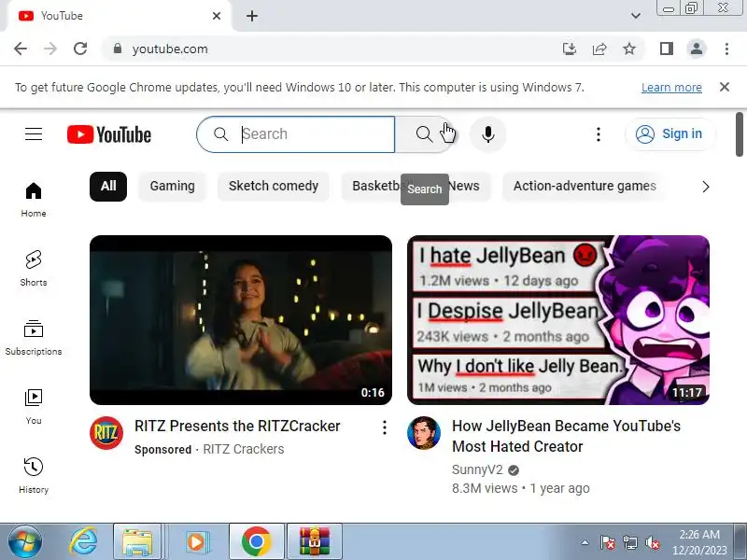Sign in to YouTube

point(670,134)
